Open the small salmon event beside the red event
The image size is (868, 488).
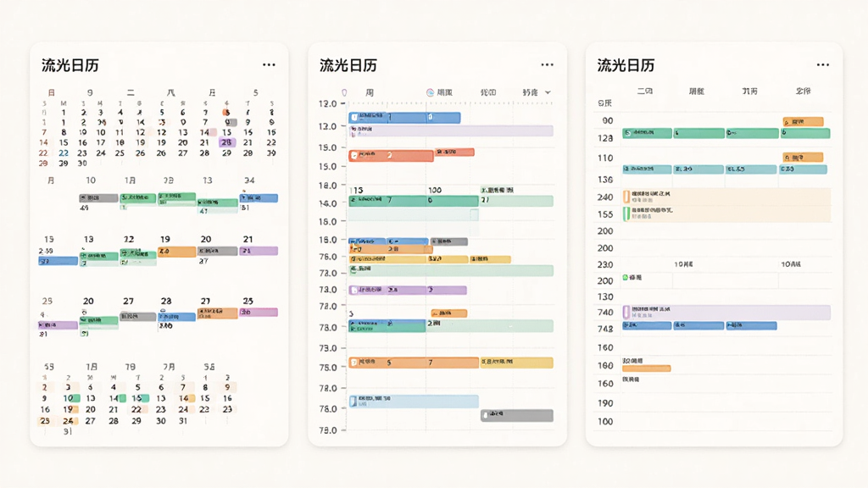[454, 152]
